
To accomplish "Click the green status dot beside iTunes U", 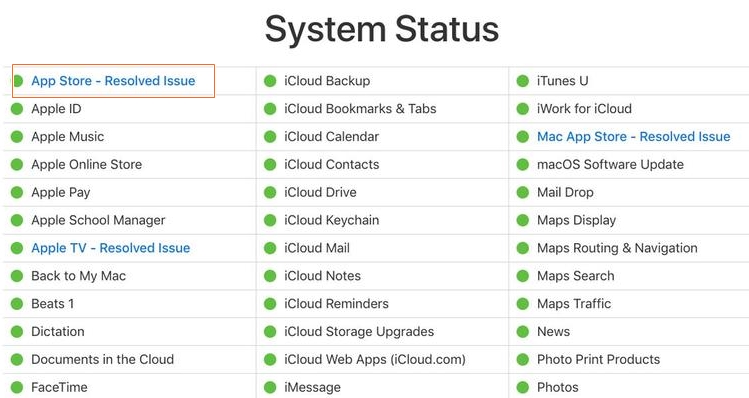I will [523, 81].
